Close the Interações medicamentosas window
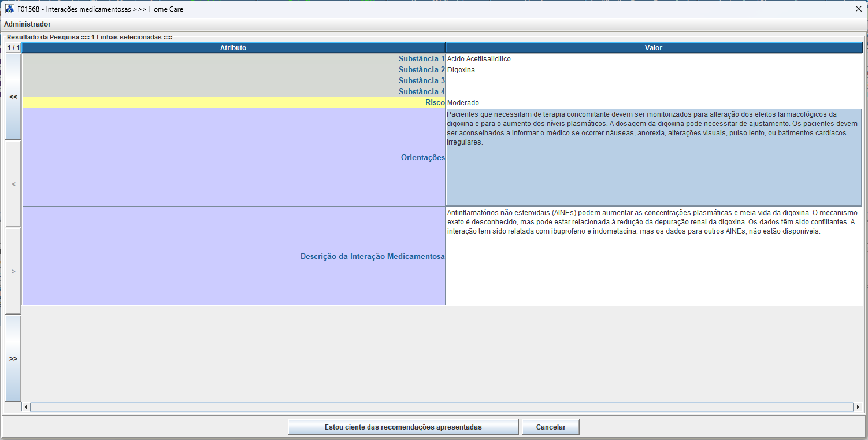The height and width of the screenshot is (440, 868). pyautogui.click(x=858, y=9)
